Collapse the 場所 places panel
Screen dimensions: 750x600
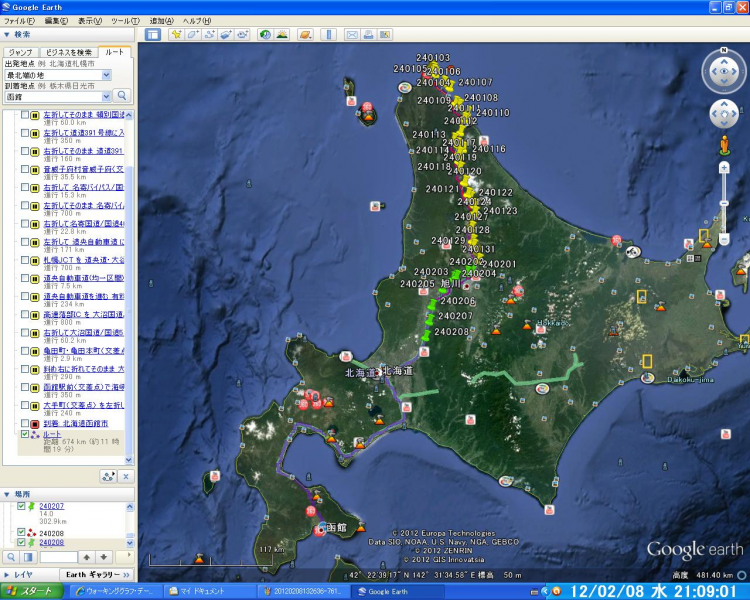[7, 494]
